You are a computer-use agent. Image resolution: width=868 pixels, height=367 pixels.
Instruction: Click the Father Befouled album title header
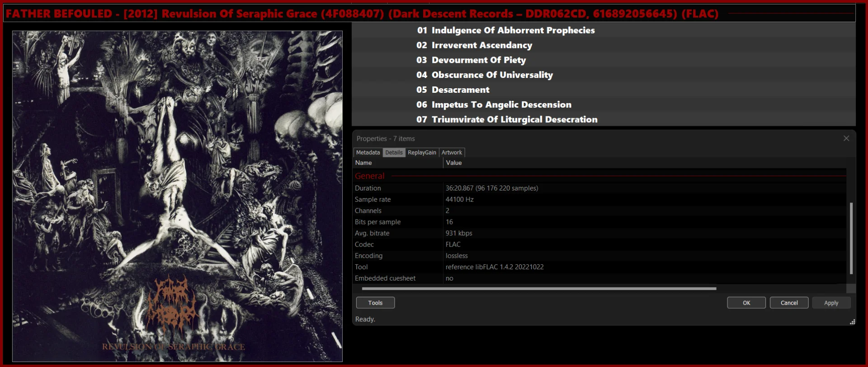tap(362, 14)
